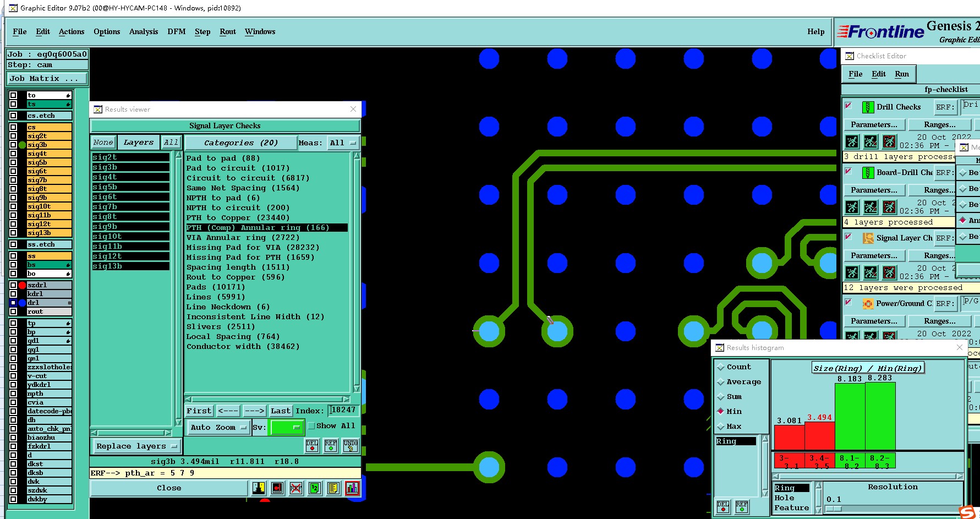Click the DEL icon in Results viewer
The image size is (980, 519).
312,445
